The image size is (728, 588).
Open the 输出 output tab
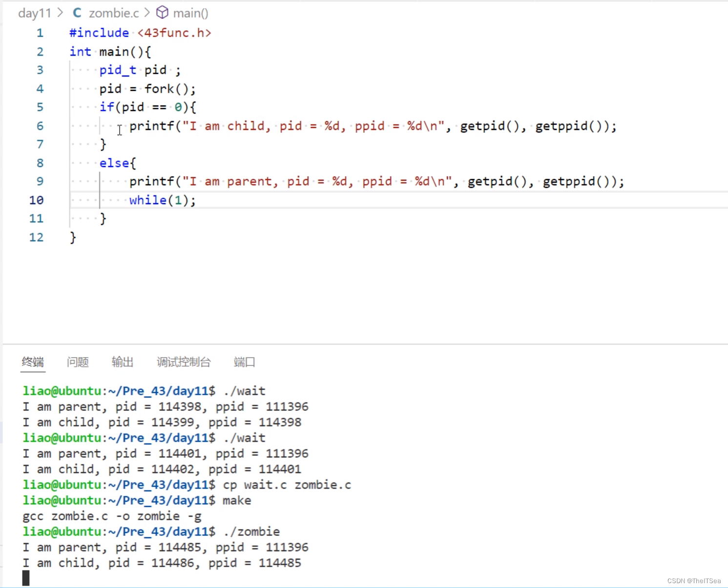point(123,362)
